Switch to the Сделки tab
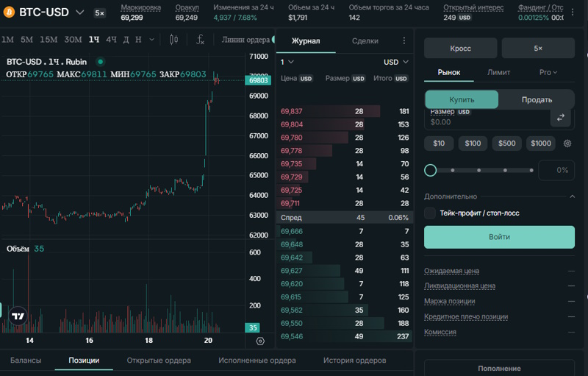 click(365, 41)
